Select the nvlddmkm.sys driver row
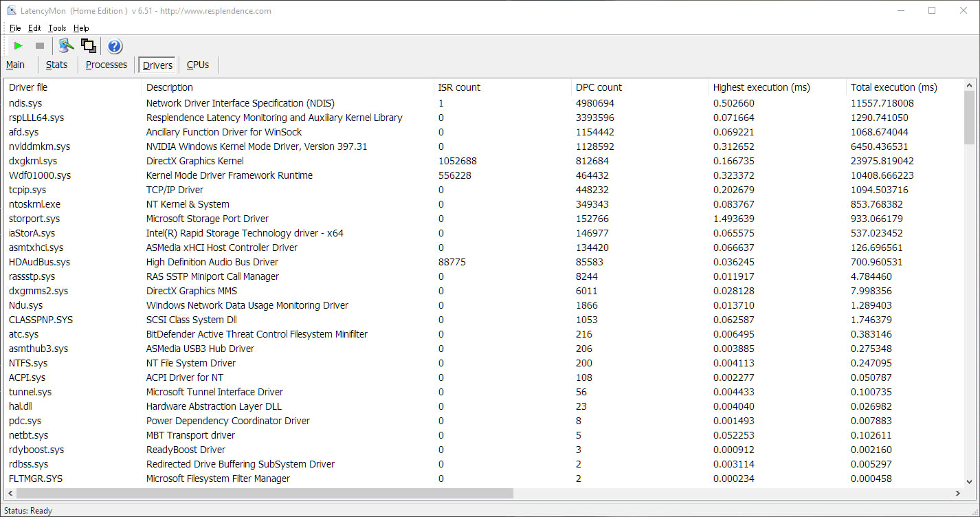 (x=484, y=146)
